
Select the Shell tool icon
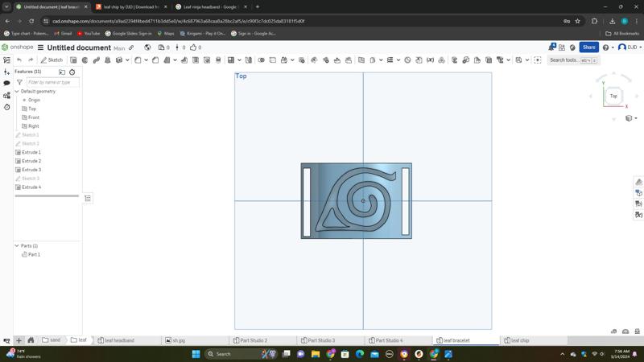(196, 60)
